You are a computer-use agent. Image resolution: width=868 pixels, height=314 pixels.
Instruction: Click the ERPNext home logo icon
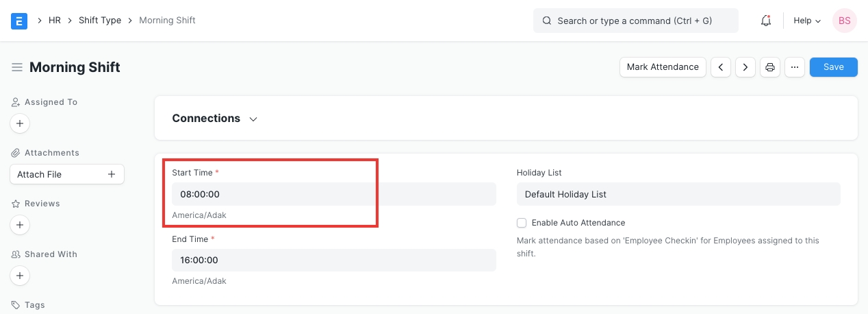(19, 21)
